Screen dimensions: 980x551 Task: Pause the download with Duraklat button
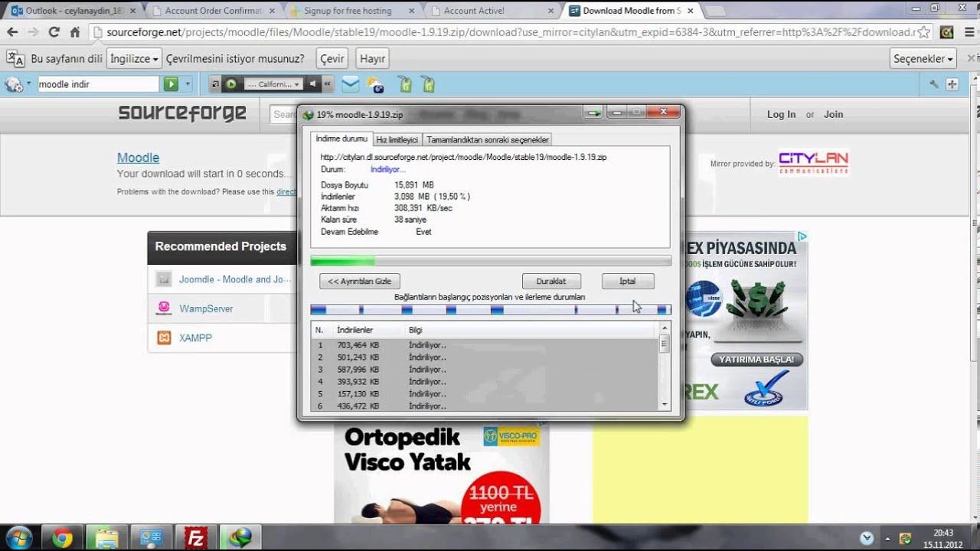coord(551,281)
